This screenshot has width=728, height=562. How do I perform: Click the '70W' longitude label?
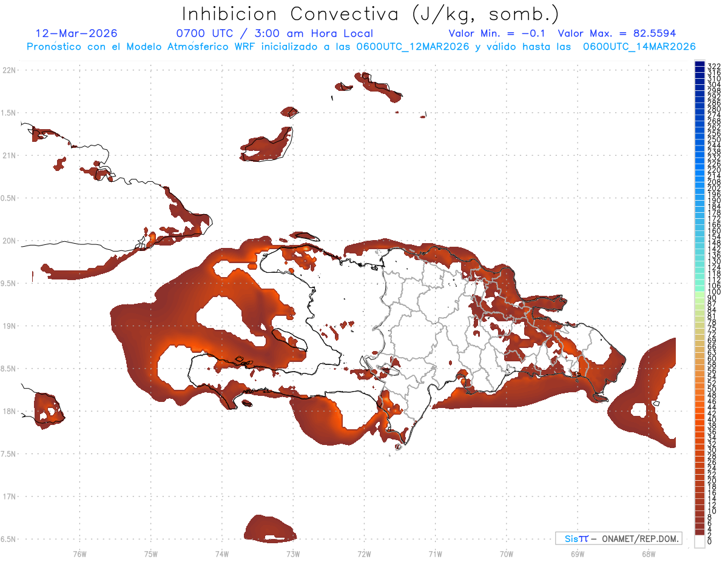click(x=506, y=553)
